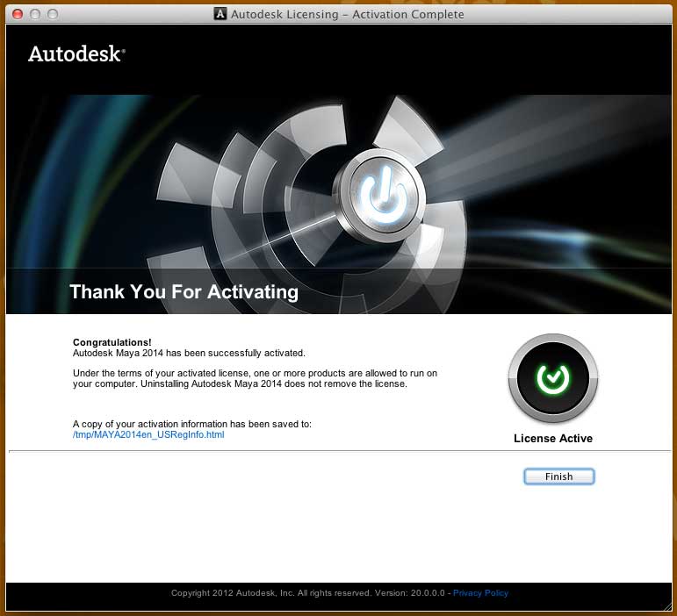677x616 pixels.
Task: Minimize the Autodesk Licensing window
Action: pyautogui.click(x=35, y=14)
